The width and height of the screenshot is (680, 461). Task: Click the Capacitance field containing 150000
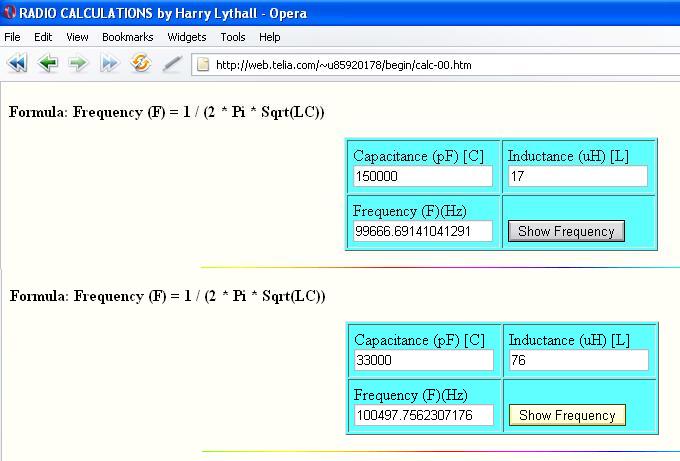[423, 176]
